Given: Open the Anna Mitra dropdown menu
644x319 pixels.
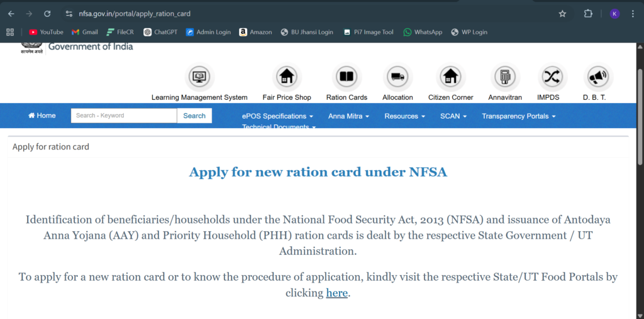Looking at the screenshot, I should pos(348,116).
